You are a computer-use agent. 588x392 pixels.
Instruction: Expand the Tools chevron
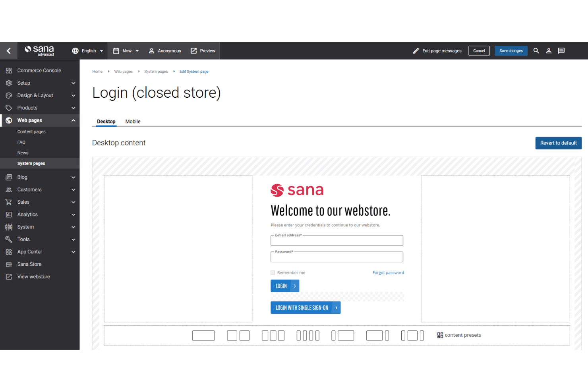coord(73,239)
